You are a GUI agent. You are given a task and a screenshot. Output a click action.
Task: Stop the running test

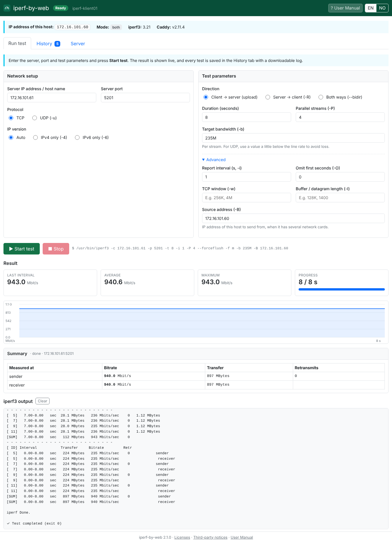click(x=56, y=249)
